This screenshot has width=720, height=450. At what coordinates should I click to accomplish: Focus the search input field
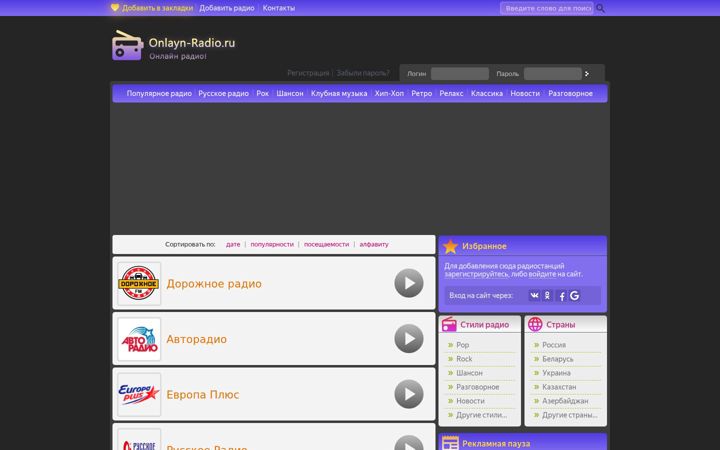(x=546, y=8)
